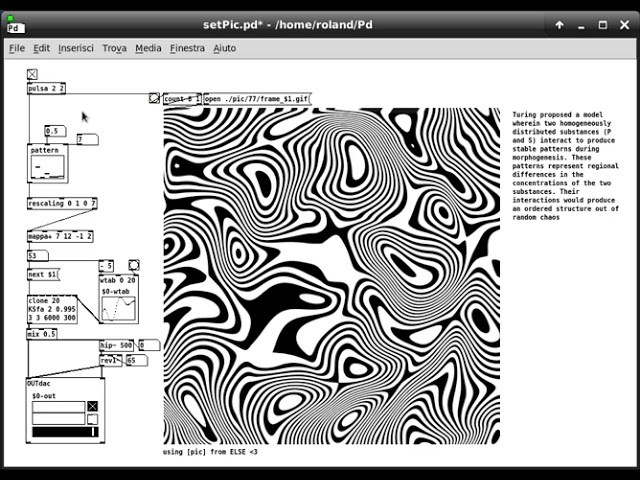The image size is (640, 480).
Task: Click the Turing morphogenesis comment text
Action: tap(565, 166)
